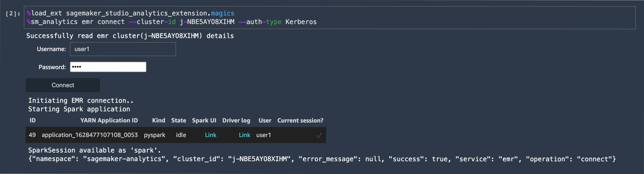The image size is (644, 174).
Task: Click the User column header
Action: (265, 120)
